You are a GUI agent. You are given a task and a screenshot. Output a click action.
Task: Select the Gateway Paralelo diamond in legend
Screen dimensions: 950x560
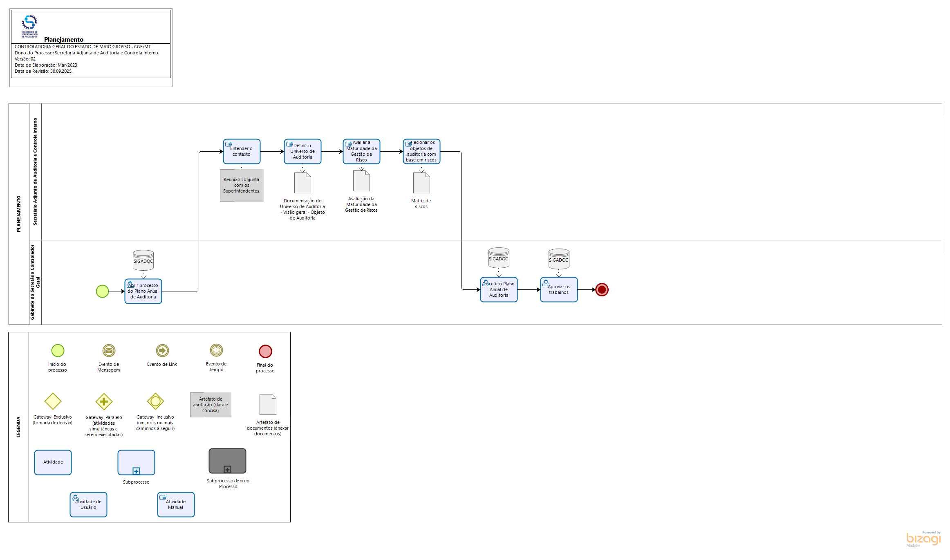pyautogui.click(x=104, y=401)
